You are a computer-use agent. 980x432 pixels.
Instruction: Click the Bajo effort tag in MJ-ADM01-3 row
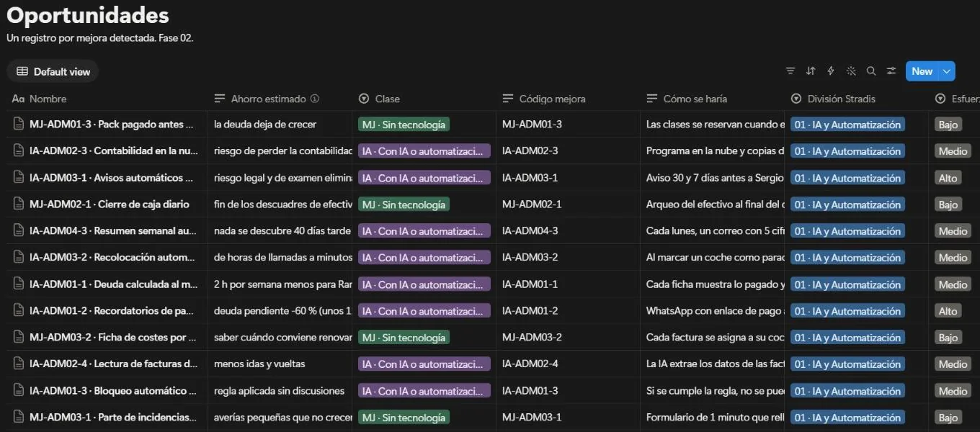(x=948, y=125)
